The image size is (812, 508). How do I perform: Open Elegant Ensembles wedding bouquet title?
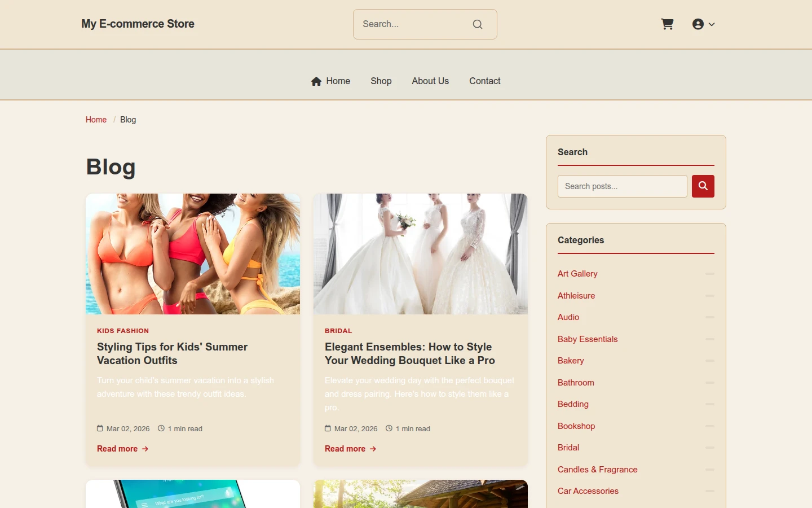410,354
